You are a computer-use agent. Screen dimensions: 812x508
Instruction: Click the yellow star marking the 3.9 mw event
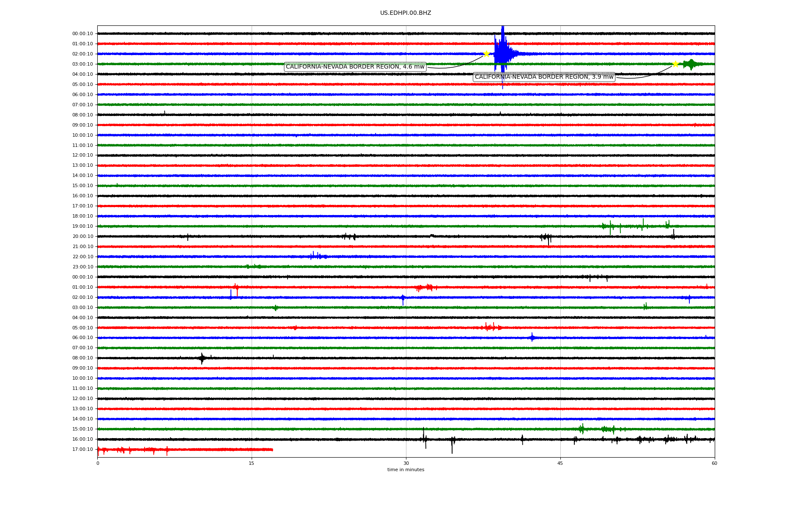pos(675,64)
